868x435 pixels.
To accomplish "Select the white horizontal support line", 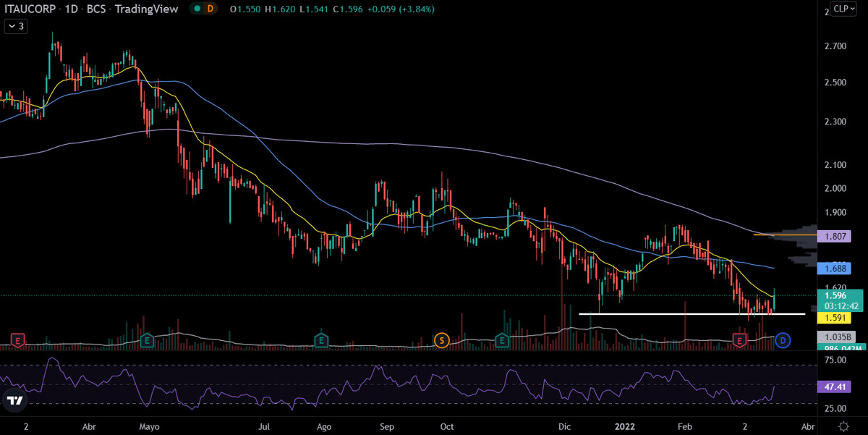I will (x=692, y=314).
